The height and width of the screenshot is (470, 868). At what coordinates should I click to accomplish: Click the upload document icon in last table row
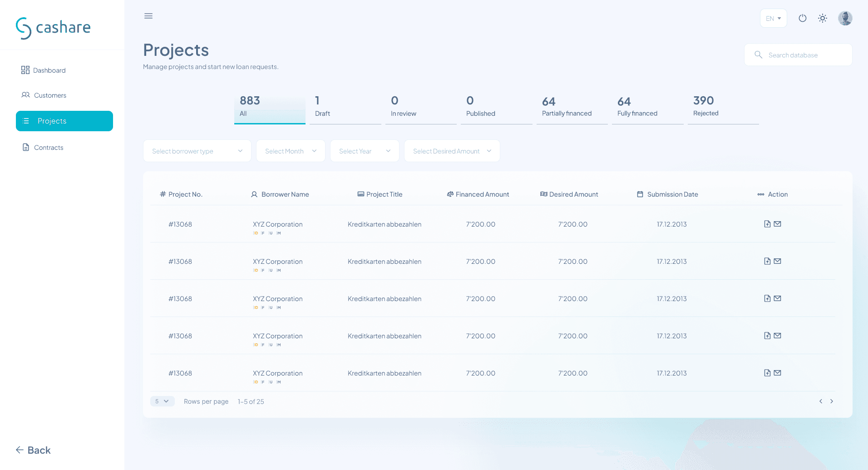pyautogui.click(x=767, y=373)
